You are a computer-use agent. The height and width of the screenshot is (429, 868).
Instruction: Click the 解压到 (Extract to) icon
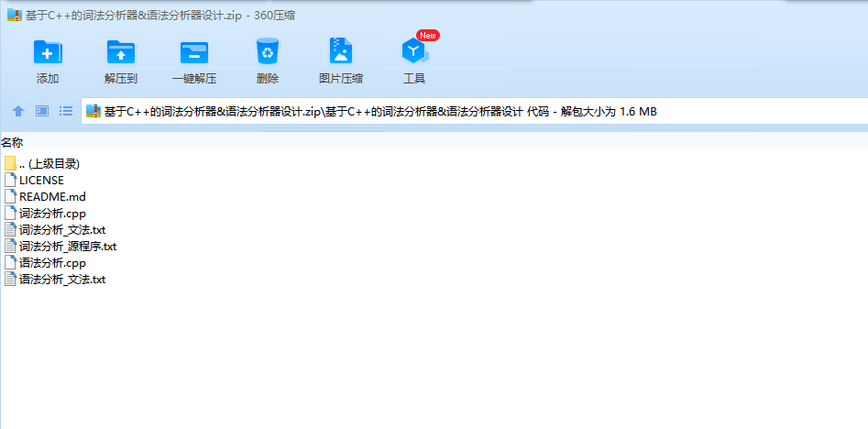121,52
